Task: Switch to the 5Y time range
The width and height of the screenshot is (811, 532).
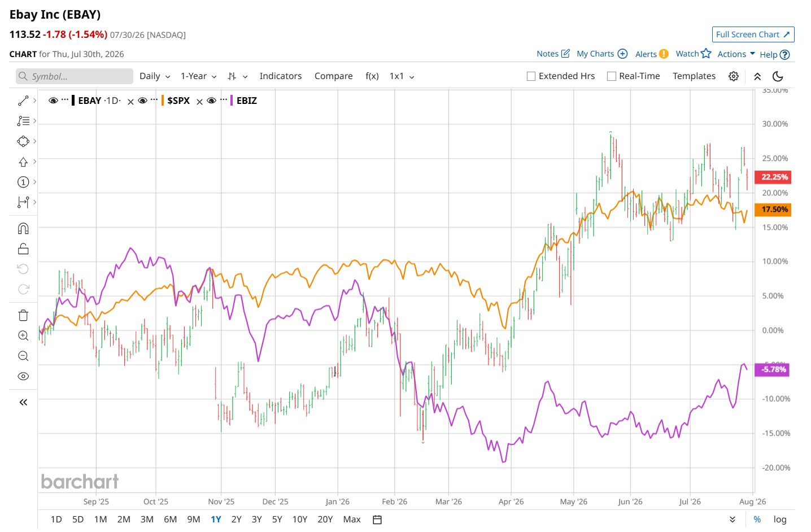Action: pos(277,520)
